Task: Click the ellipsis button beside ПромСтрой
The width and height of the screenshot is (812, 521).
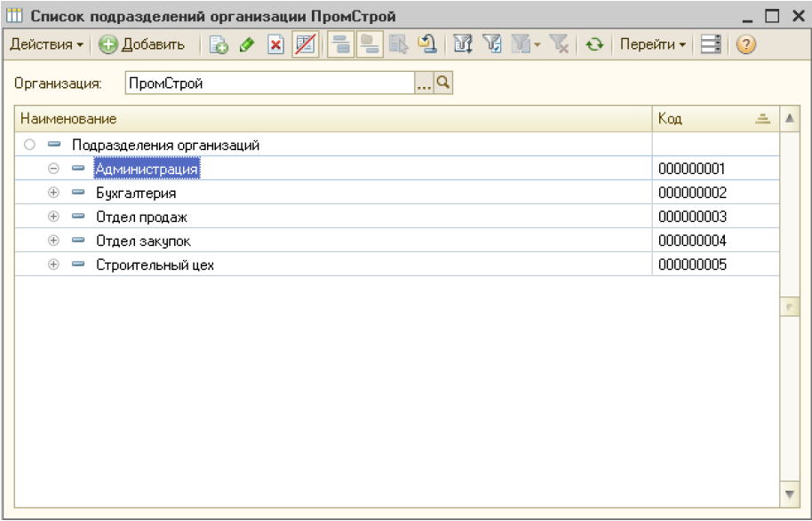Action: (x=424, y=83)
